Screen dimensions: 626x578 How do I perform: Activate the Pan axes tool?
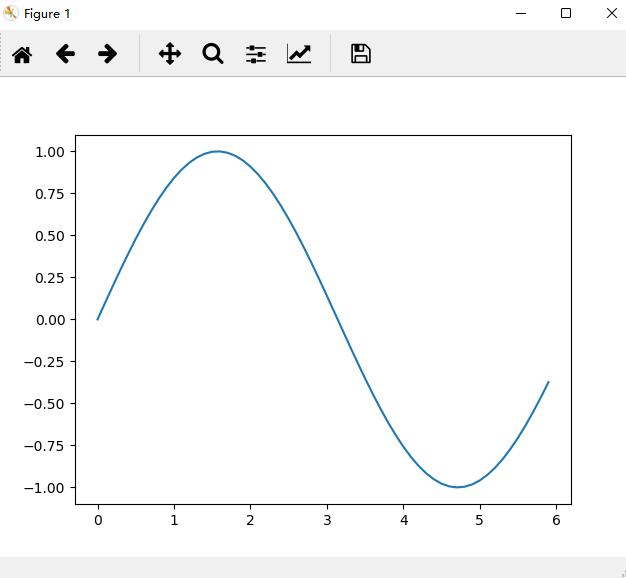tap(170, 54)
